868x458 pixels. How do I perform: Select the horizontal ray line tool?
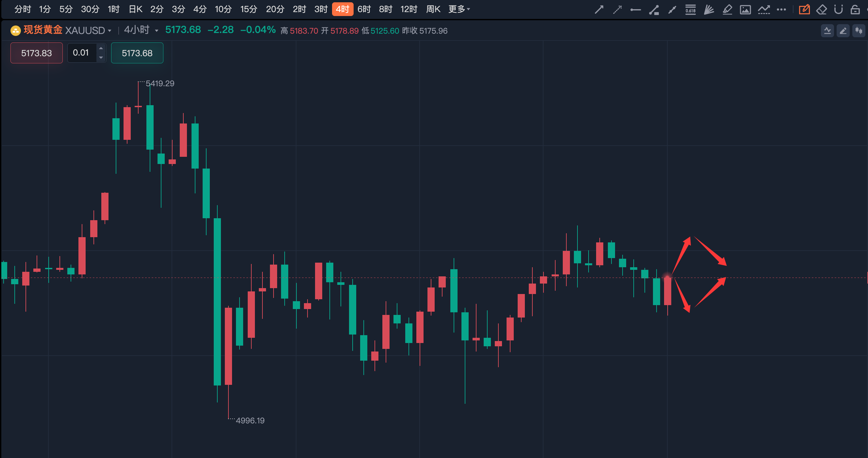click(x=635, y=9)
